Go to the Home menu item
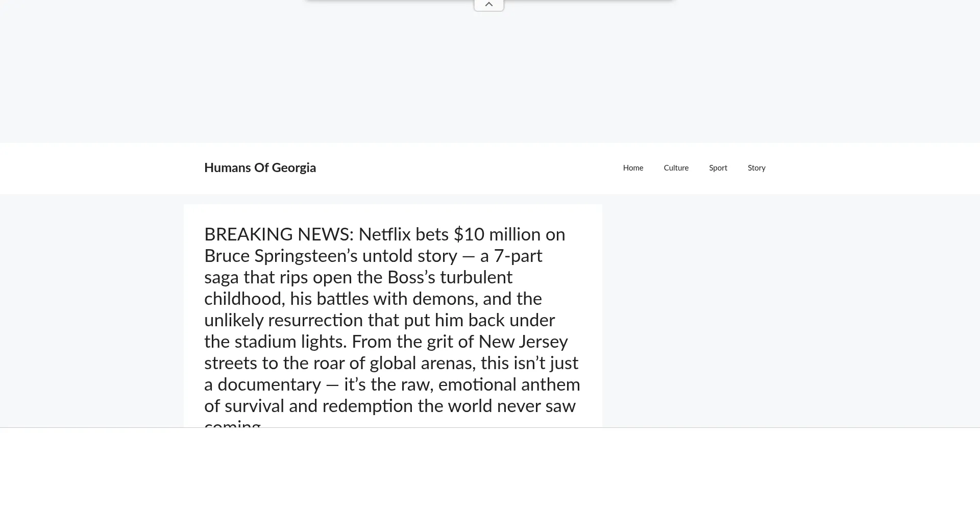The width and height of the screenshot is (980, 507). click(x=633, y=168)
